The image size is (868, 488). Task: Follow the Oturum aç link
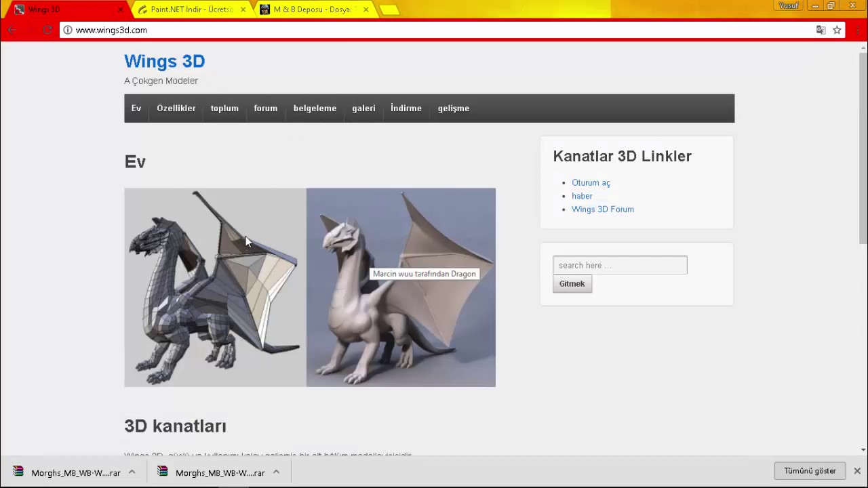click(591, 183)
